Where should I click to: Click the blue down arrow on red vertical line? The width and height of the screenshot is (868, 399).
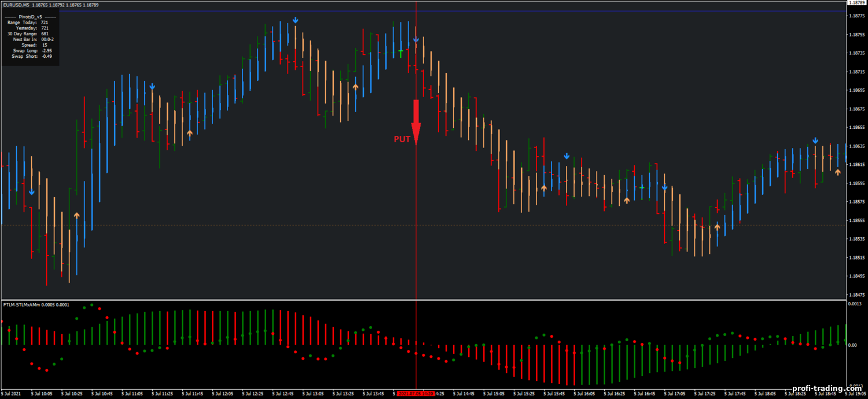[416, 40]
